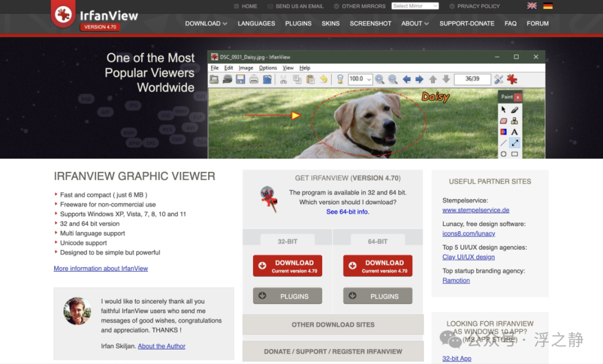
Task: Click the Zoom In magnifier icon
Action: [380, 80]
